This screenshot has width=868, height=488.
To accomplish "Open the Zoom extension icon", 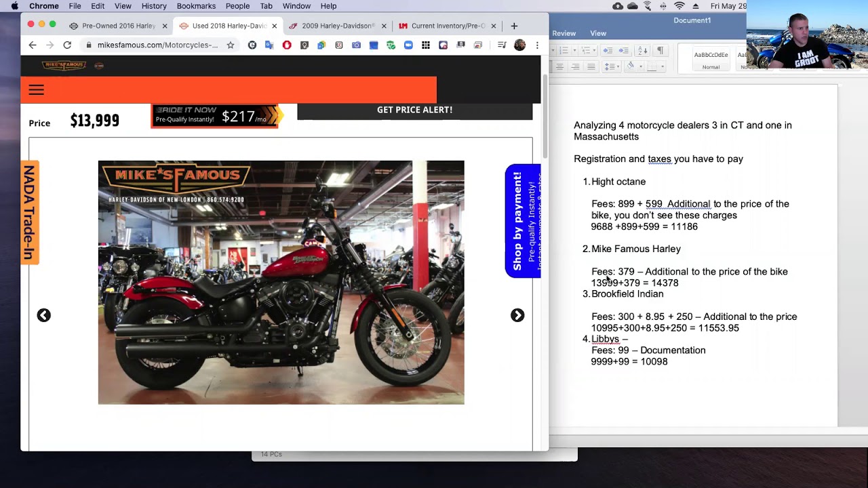I will [x=408, y=45].
